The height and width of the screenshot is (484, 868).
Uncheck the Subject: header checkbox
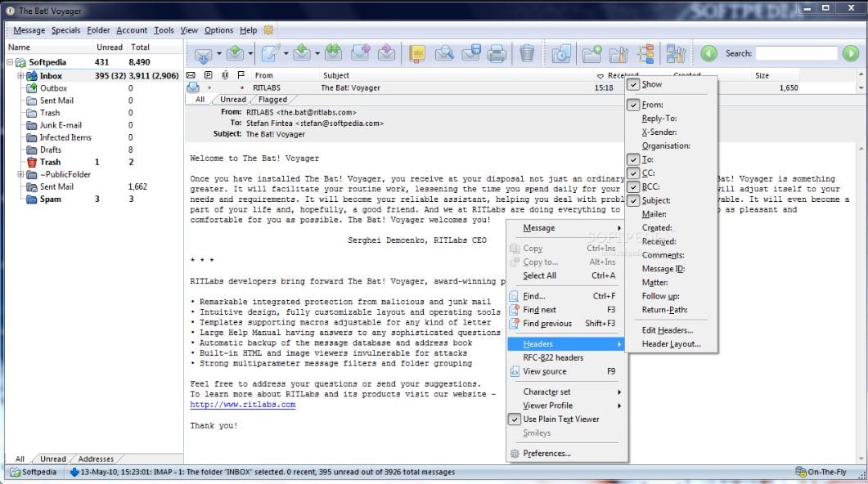pos(633,201)
